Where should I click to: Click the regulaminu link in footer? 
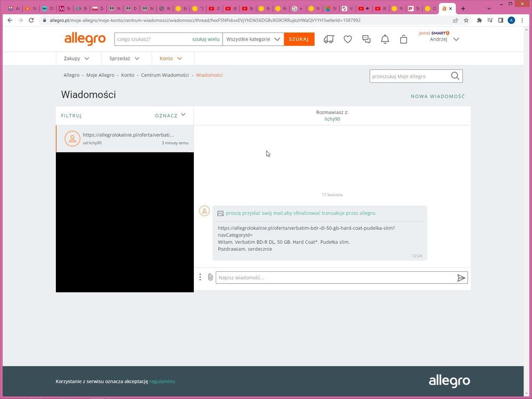point(162,381)
